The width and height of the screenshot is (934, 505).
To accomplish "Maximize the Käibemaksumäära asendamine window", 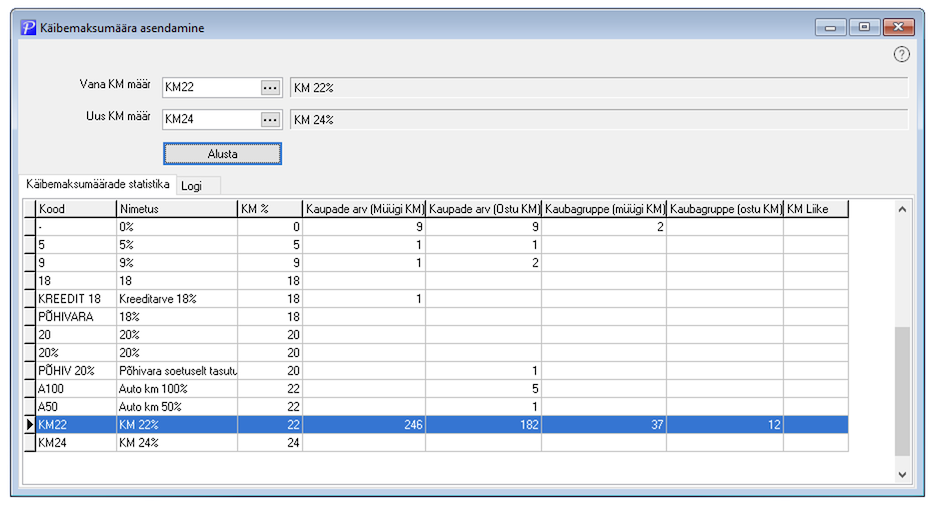I will coord(864,27).
